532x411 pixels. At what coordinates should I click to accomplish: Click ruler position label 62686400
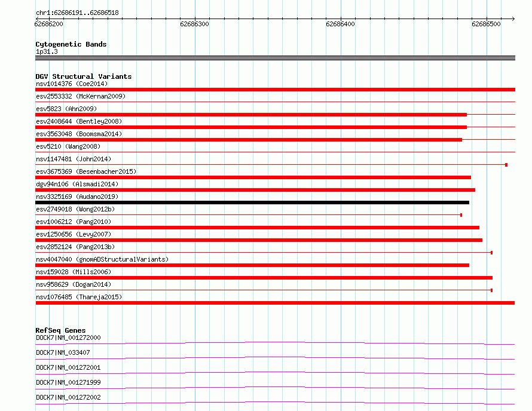340,24
